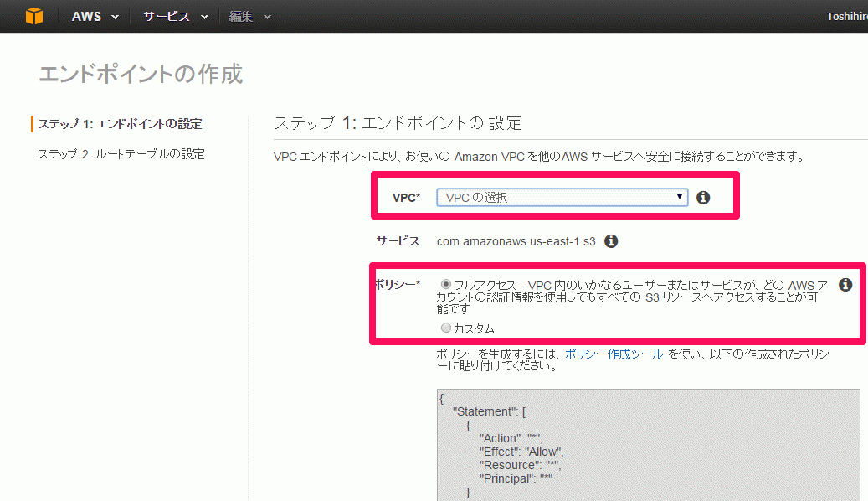Click the VPC* field label
The image size is (868, 501).
click(406, 198)
